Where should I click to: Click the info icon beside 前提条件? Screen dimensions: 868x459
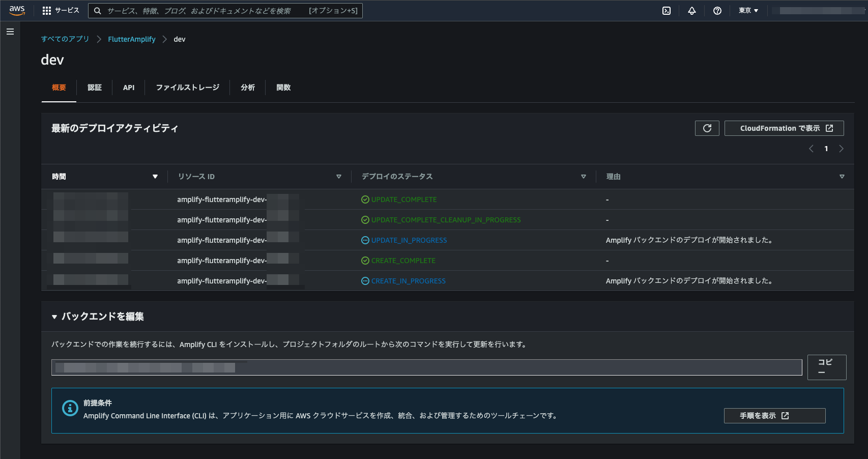[x=70, y=408]
